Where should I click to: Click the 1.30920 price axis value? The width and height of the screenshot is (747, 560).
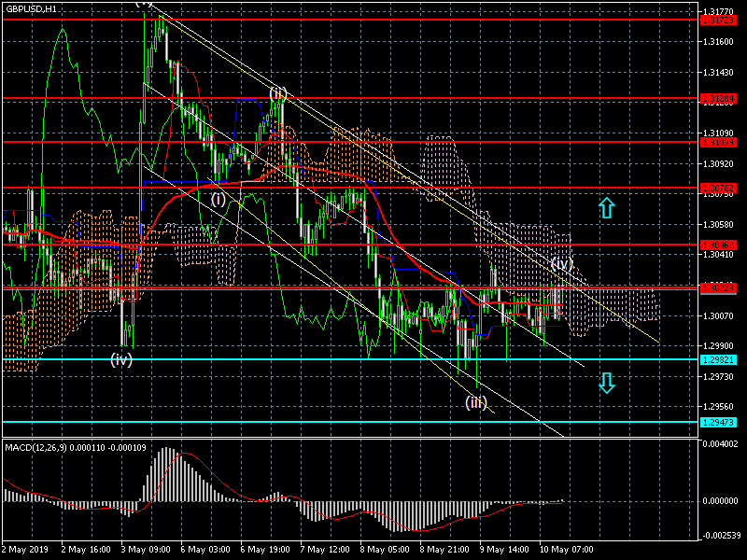(718, 164)
